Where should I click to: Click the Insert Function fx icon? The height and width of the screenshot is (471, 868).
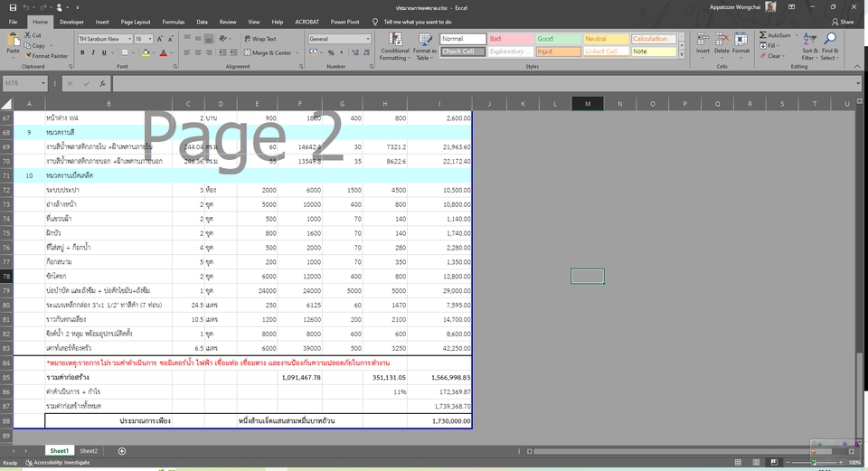pyautogui.click(x=102, y=83)
